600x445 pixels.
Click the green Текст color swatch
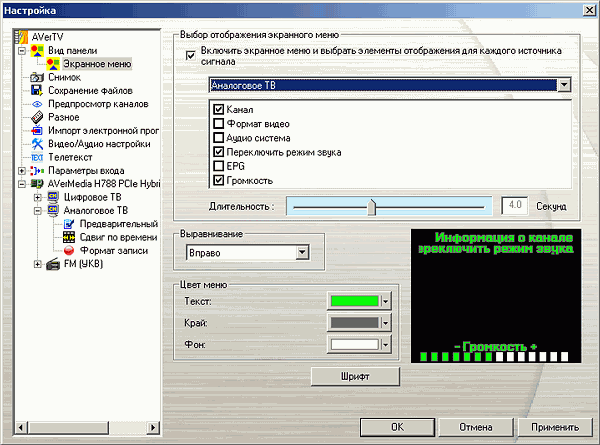(x=353, y=300)
